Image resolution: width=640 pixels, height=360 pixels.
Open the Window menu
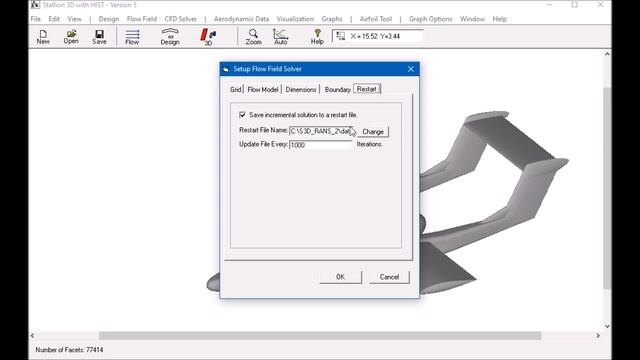tap(472, 19)
